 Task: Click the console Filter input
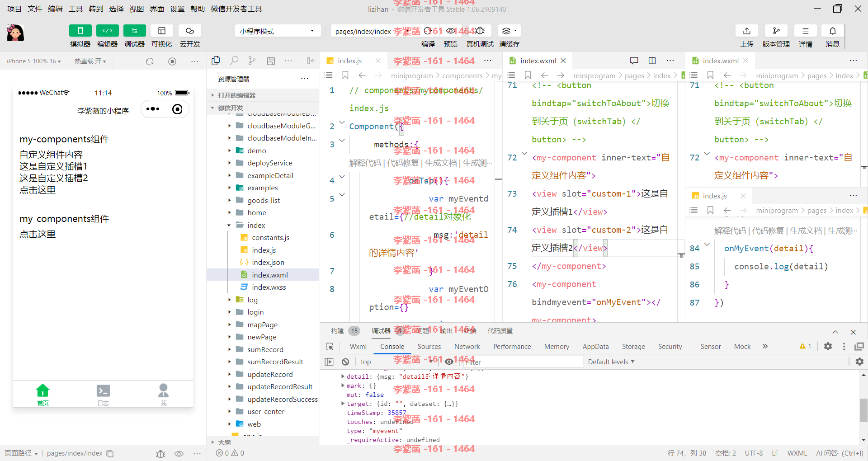522,362
